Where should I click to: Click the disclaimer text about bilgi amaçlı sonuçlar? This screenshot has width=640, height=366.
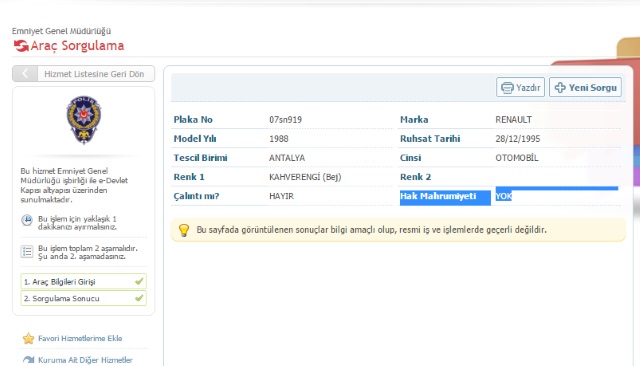[x=371, y=230]
